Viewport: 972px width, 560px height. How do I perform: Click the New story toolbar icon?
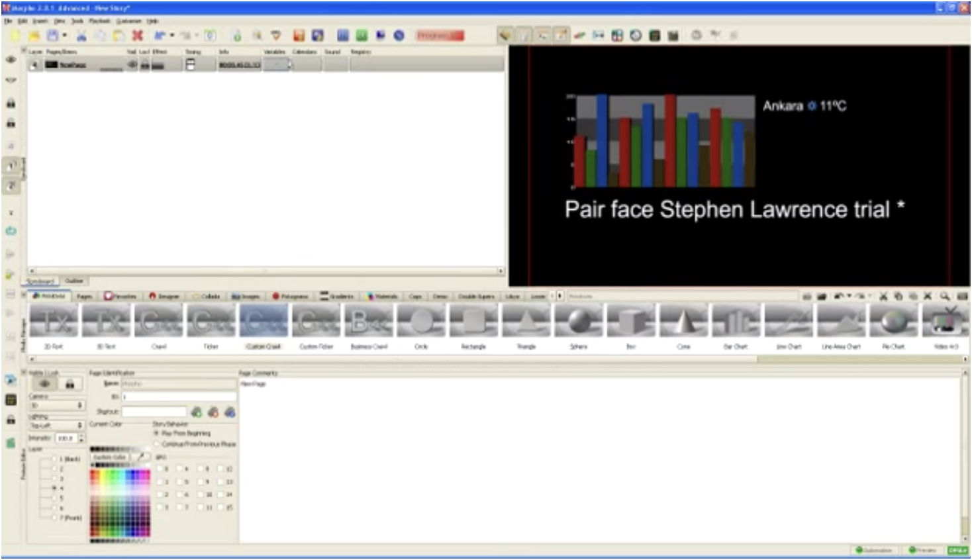[x=15, y=35]
